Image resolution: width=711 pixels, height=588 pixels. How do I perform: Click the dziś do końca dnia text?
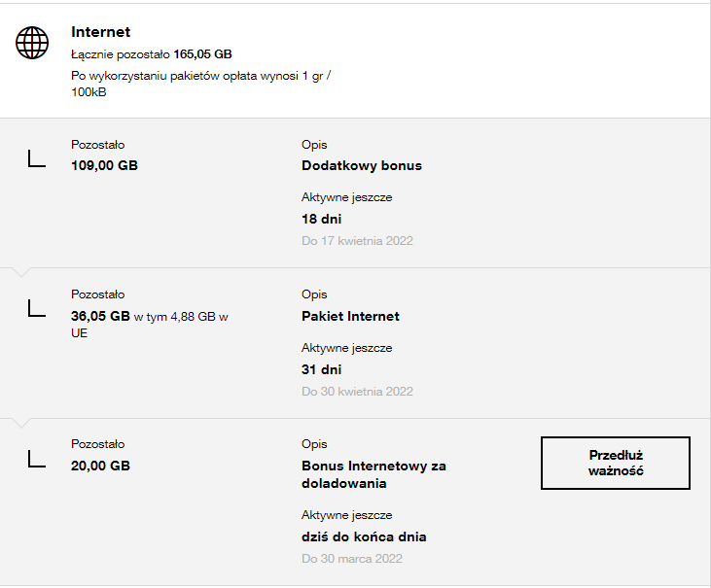click(364, 536)
